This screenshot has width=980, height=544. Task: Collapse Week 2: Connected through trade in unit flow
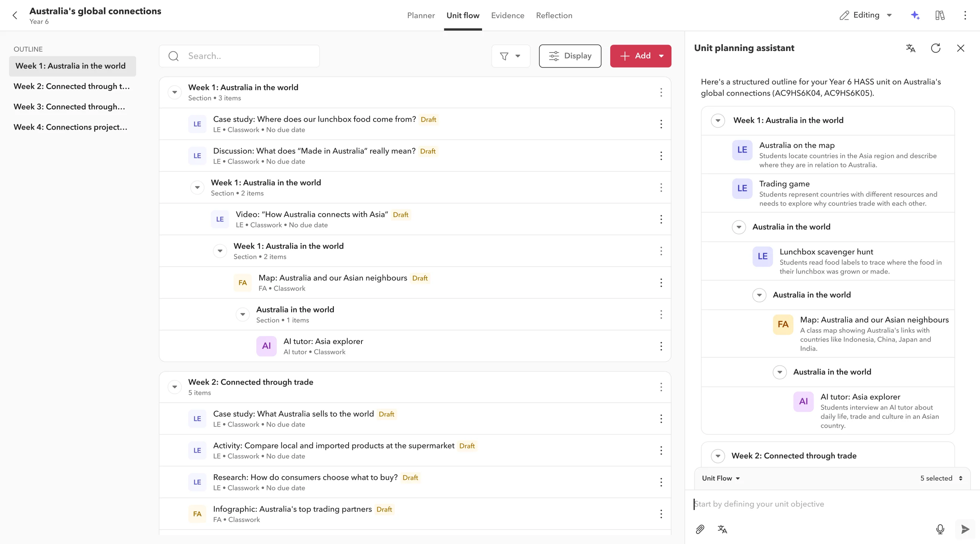[175, 387]
